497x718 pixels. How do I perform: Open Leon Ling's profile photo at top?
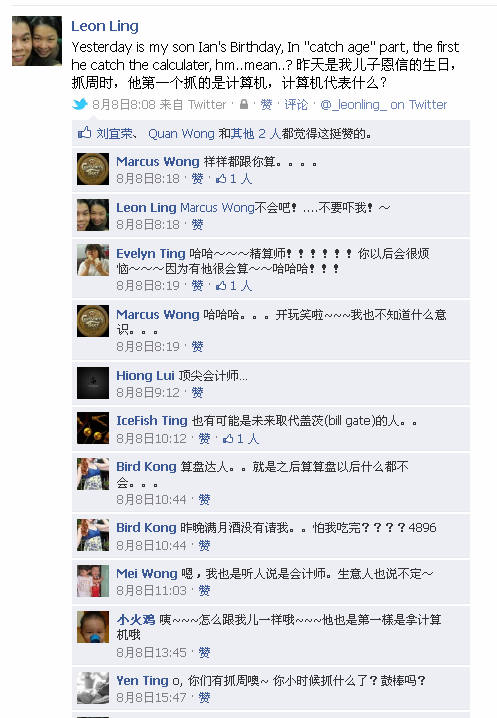pos(37,41)
